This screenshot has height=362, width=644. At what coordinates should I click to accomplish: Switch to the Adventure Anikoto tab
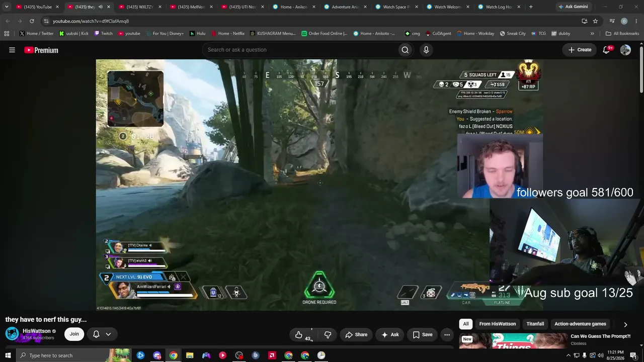point(345,7)
